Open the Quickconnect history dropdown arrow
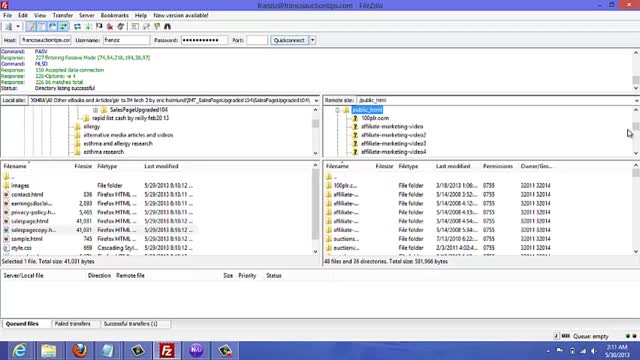This screenshot has height=360, width=640. (313, 40)
